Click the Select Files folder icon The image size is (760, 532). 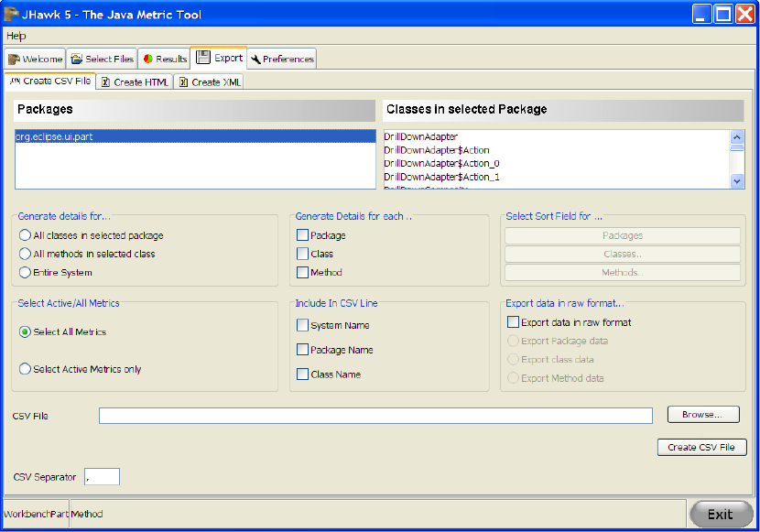tap(77, 60)
